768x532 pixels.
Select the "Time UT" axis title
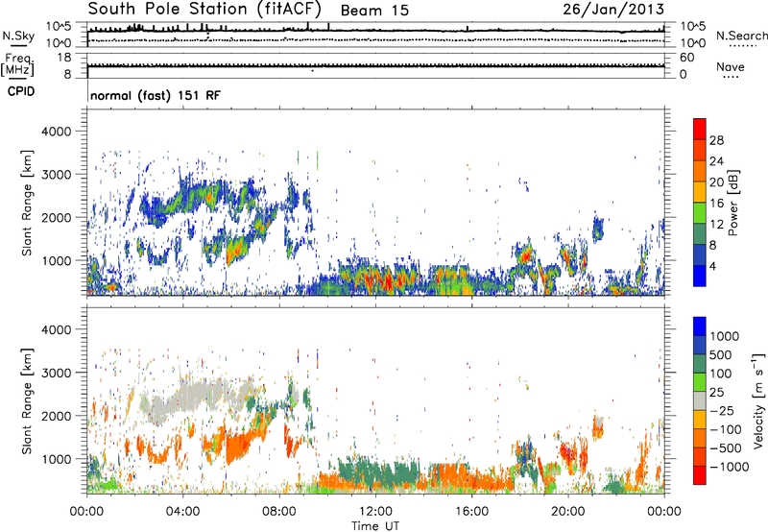tap(375, 526)
